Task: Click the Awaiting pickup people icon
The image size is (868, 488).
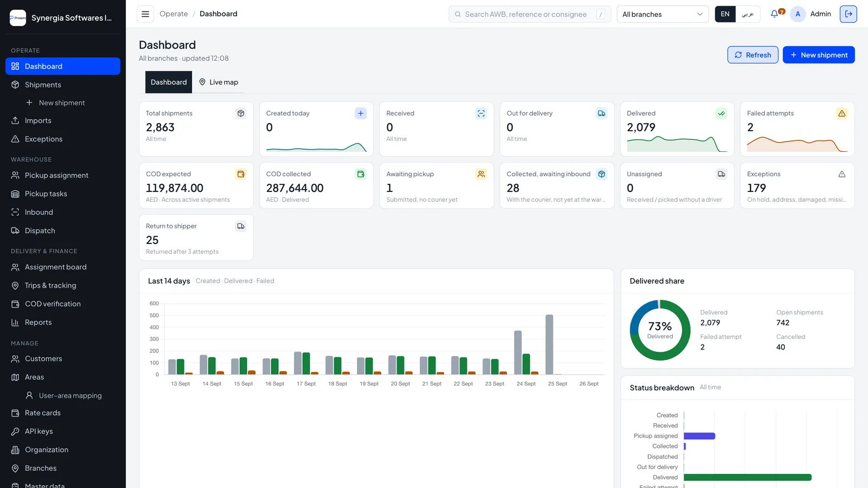Action: pos(481,174)
